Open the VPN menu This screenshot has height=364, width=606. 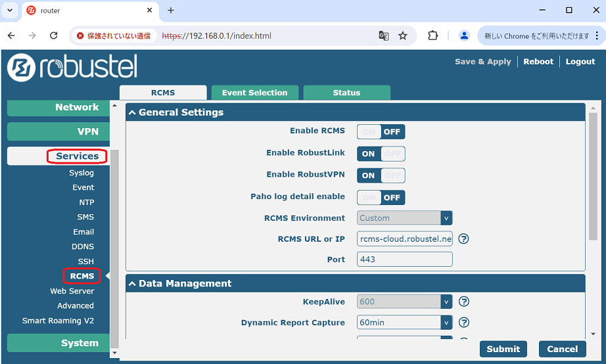(x=58, y=132)
